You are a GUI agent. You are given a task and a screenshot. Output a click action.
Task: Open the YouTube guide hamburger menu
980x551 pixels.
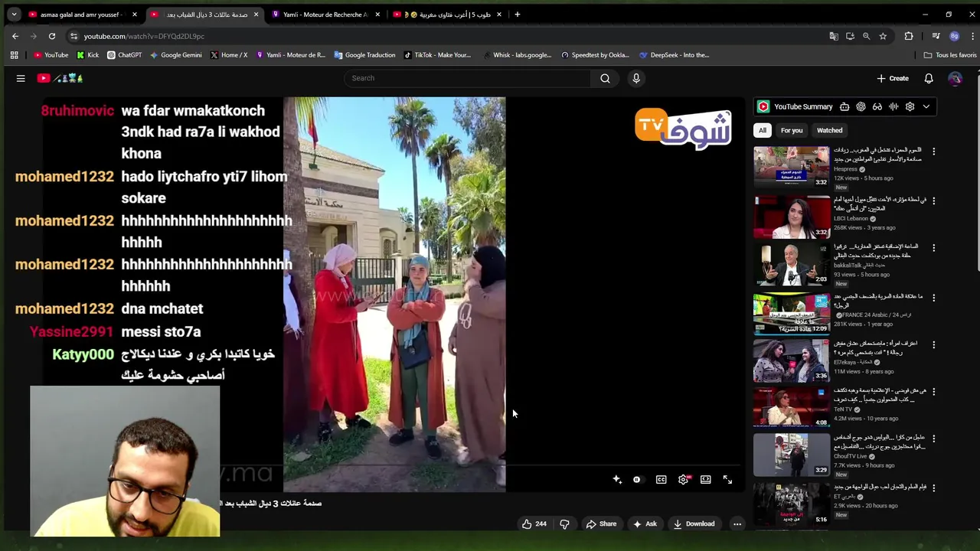coord(21,78)
